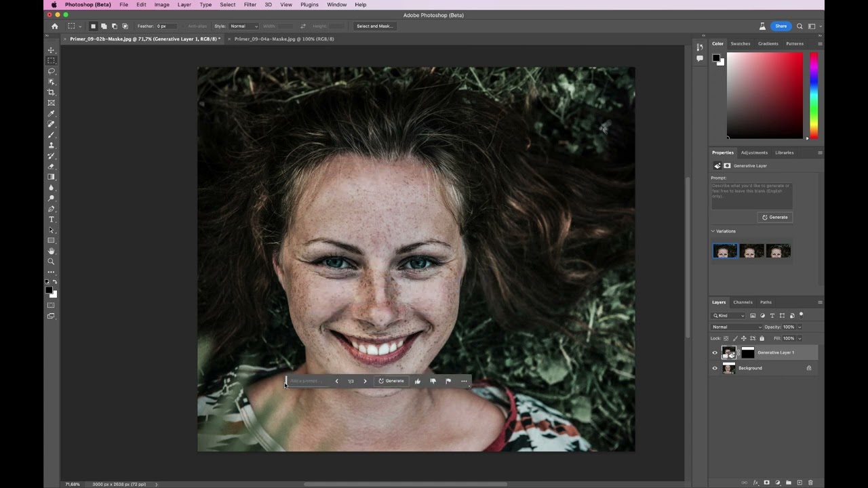Click Select and Mask button
The width and height of the screenshot is (868, 488).
(375, 26)
